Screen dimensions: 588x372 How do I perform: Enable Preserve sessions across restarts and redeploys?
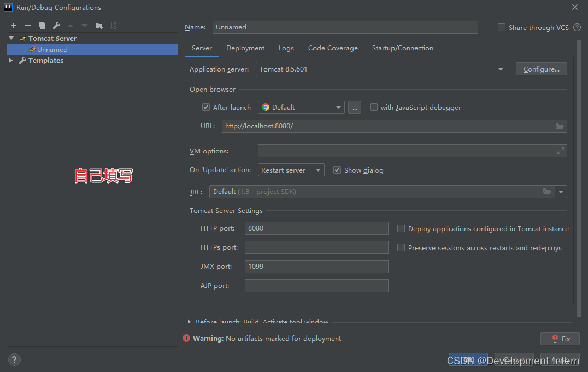(401, 247)
